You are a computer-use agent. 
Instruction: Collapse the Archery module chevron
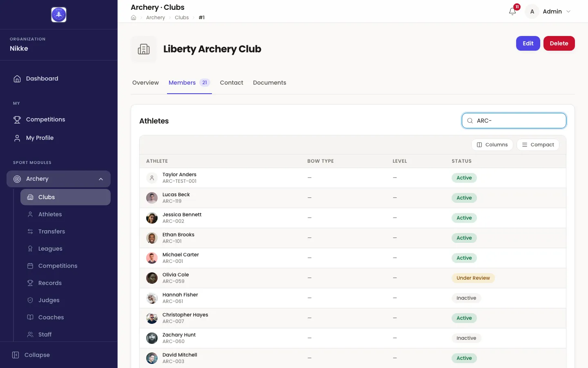point(101,179)
